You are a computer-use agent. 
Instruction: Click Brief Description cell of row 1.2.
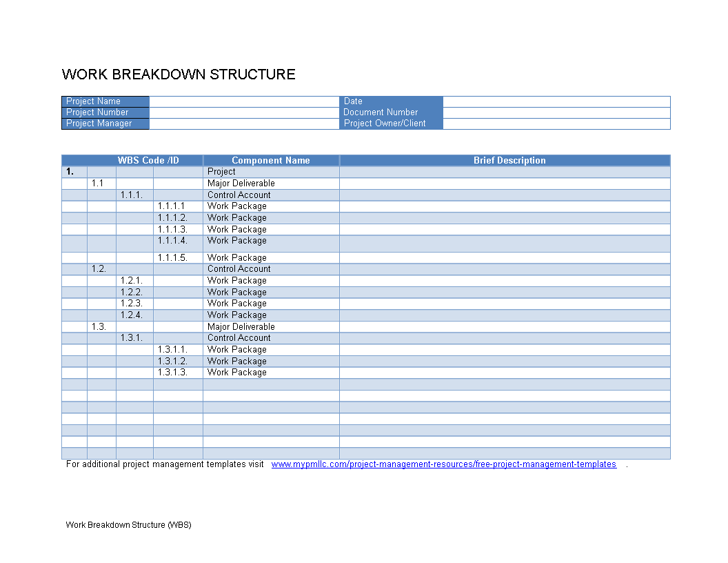pos(505,269)
